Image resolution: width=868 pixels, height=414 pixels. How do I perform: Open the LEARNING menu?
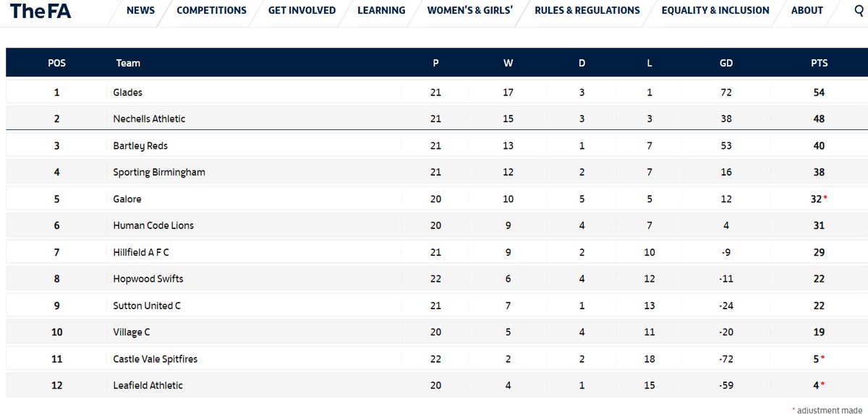click(x=381, y=10)
